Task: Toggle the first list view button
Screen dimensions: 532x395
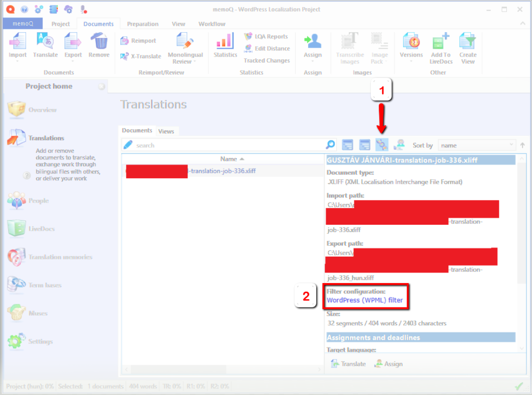Action: (x=348, y=145)
